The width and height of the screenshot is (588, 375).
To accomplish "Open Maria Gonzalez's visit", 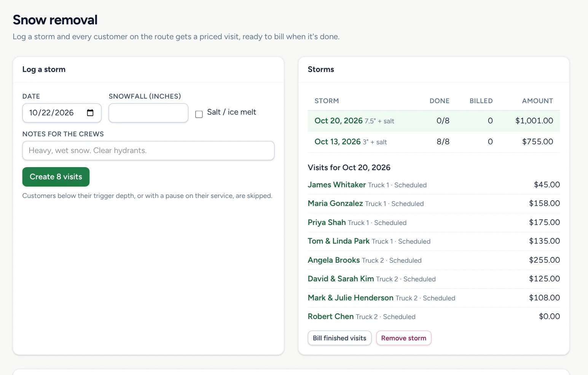I will pos(335,203).
